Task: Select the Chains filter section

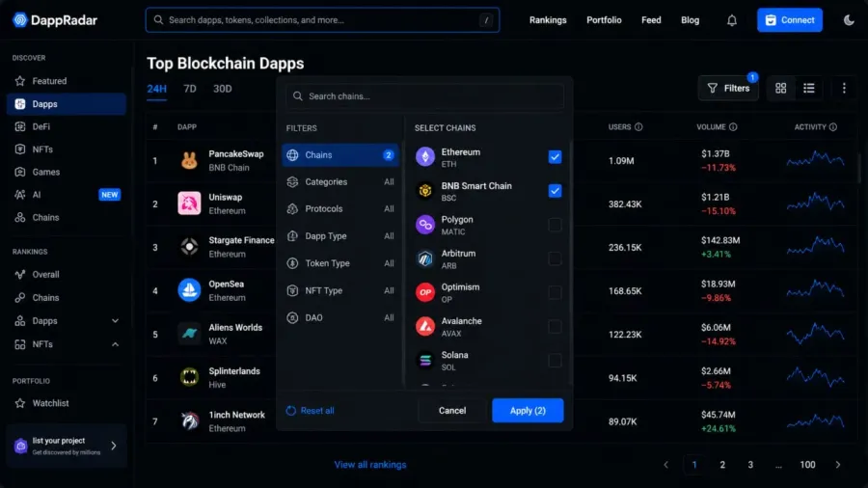Action: [x=339, y=155]
